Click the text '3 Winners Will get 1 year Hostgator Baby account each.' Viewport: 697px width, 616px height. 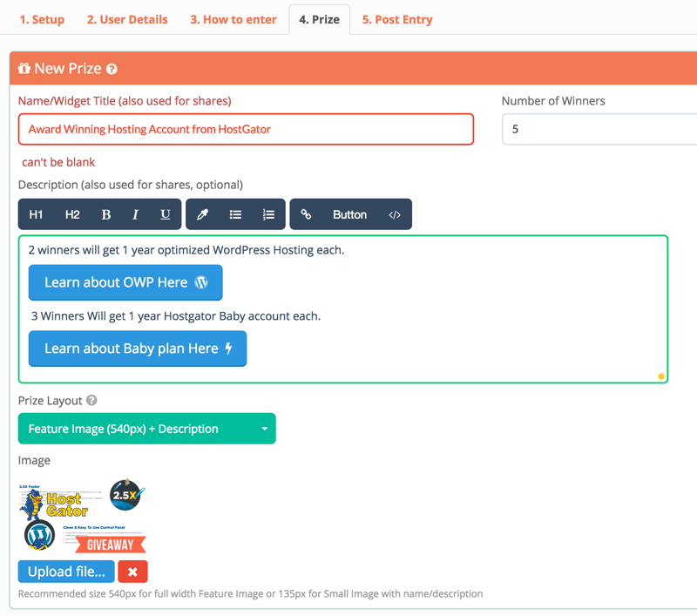coord(176,316)
